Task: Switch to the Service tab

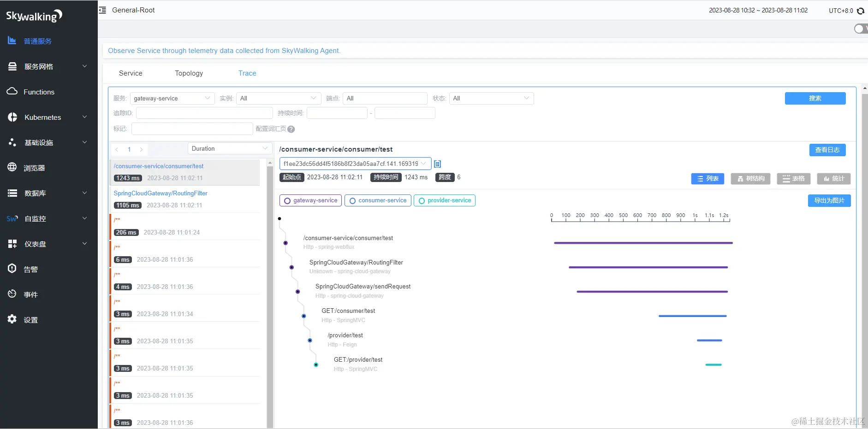Action: (131, 73)
